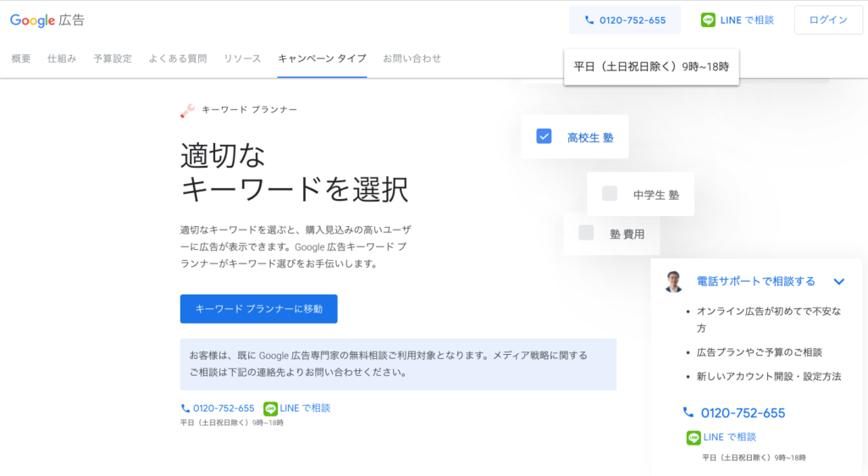Click the phone icon in support panel

[x=688, y=412]
